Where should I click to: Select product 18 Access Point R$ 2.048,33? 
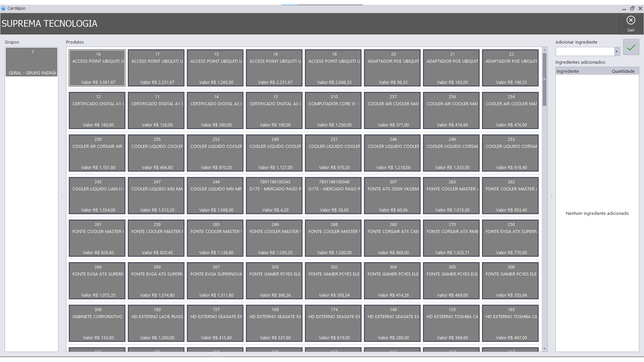(333, 68)
